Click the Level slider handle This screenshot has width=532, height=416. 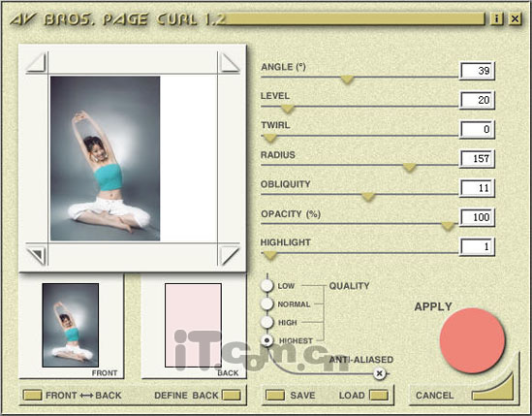(287, 109)
